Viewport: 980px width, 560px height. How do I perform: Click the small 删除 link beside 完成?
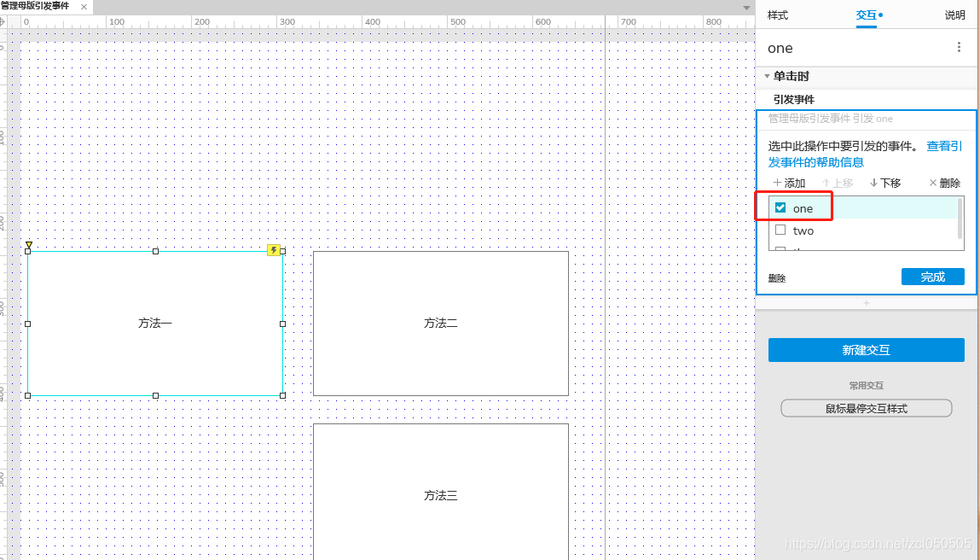pos(777,278)
